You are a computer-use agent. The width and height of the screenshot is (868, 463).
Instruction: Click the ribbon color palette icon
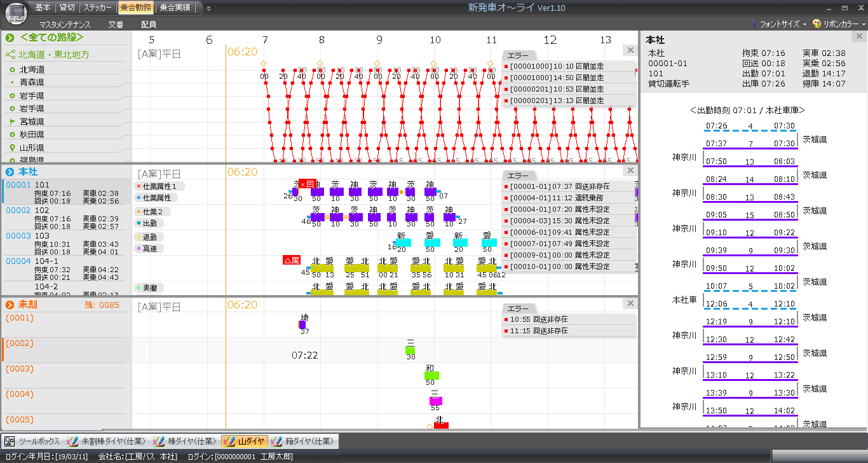pyautogui.click(x=817, y=24)
